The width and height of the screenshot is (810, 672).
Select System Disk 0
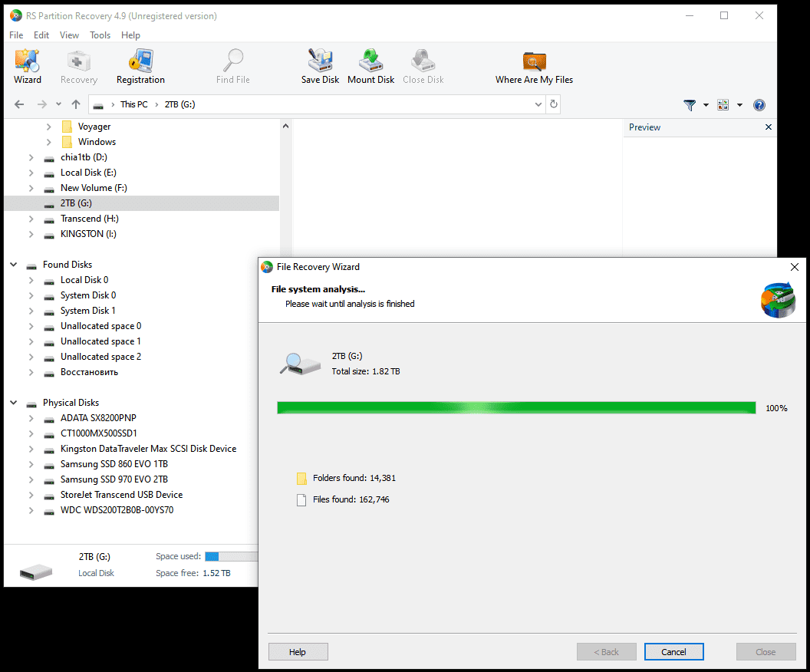(87, 295)
